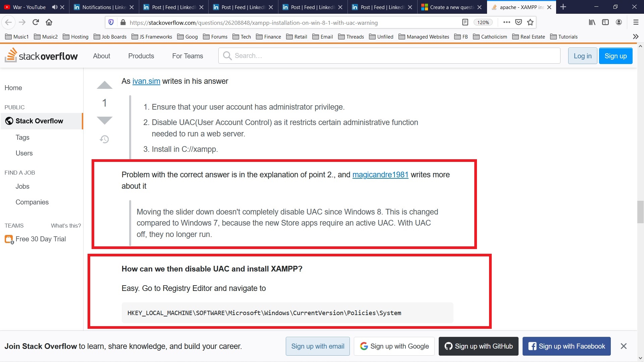Show sidebars icon in toolbar
Screen dimensions: 644x362
[x=605, y=22]
